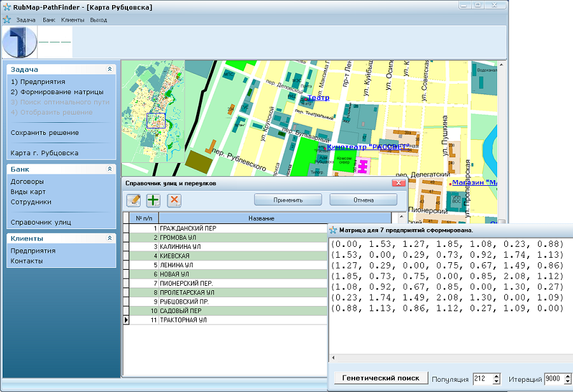Click the '№ п/п' column header
Viewport: 573px width, 392px height.
(x=144, y=218)
